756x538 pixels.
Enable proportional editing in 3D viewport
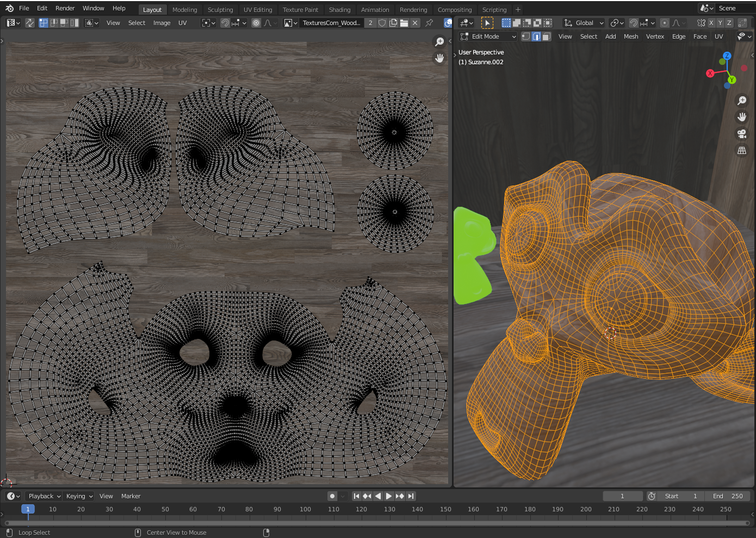(x=664, y=23)
